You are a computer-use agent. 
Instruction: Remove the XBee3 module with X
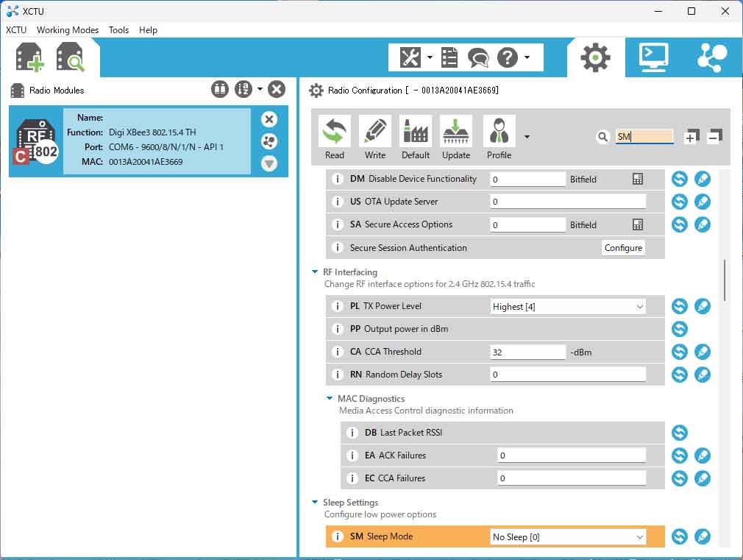269,119
